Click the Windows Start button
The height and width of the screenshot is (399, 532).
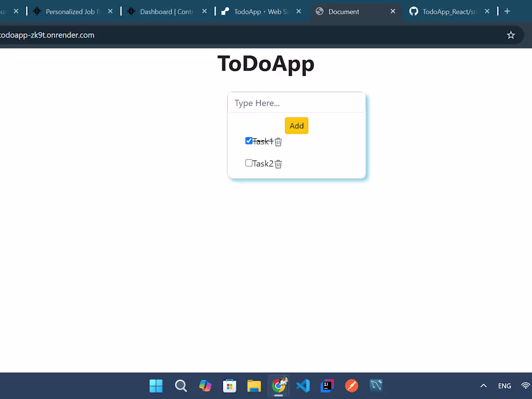pos(156,385)
